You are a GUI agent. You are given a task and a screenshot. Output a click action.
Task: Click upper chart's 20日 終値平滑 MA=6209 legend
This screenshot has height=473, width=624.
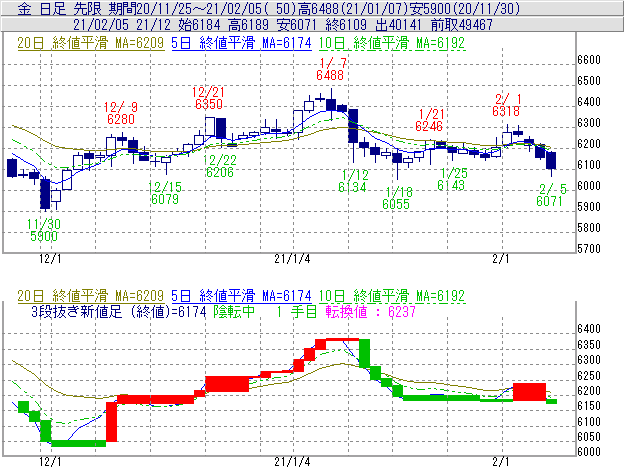coord(90,43)
